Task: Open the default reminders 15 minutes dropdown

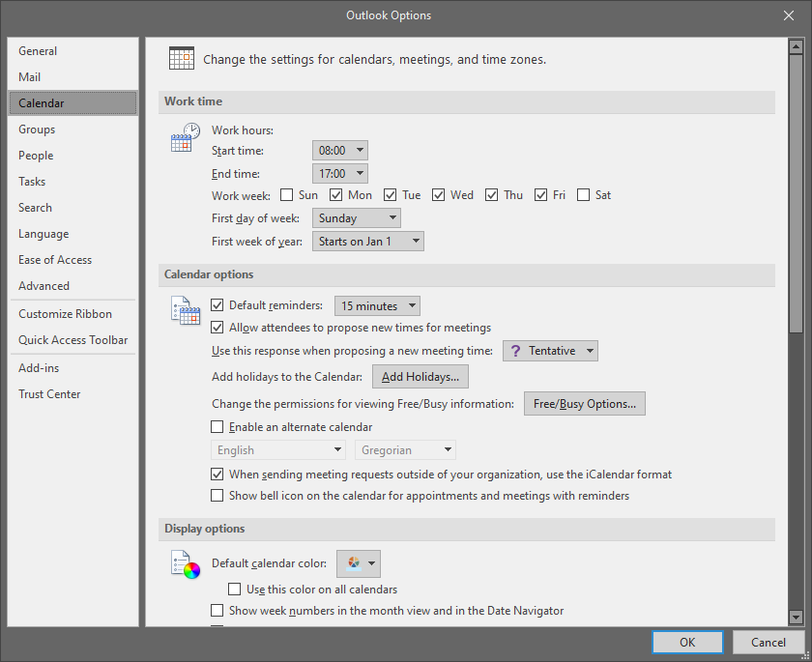Action: click(x=377, y=306)
